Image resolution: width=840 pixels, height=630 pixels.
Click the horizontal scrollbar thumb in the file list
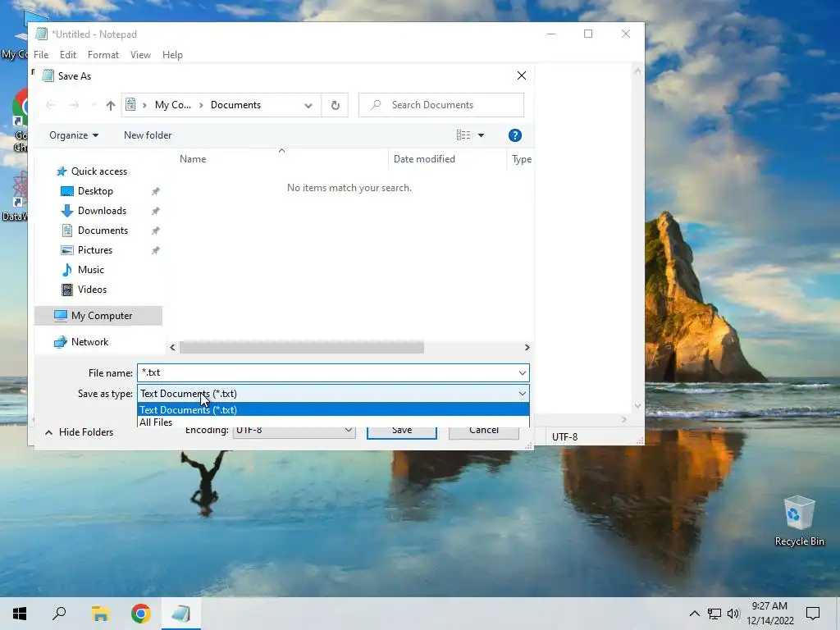coord(302,348)
